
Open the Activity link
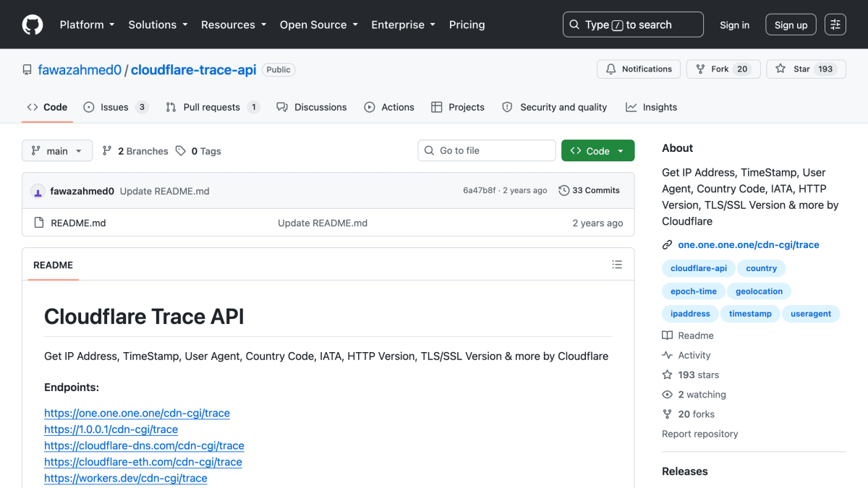pos(686,355)
